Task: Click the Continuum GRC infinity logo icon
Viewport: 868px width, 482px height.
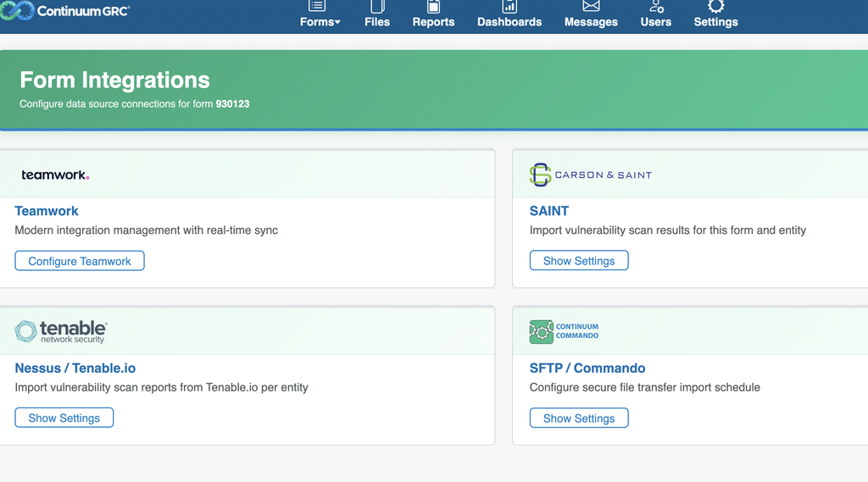Action: pos(17,10)
